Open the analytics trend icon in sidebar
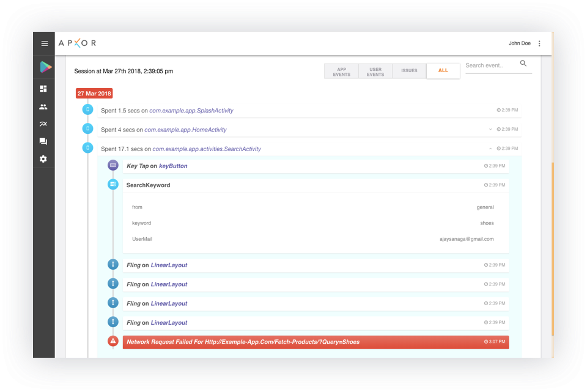The height and width of the screenshot is (392, 587). [43, 124]
